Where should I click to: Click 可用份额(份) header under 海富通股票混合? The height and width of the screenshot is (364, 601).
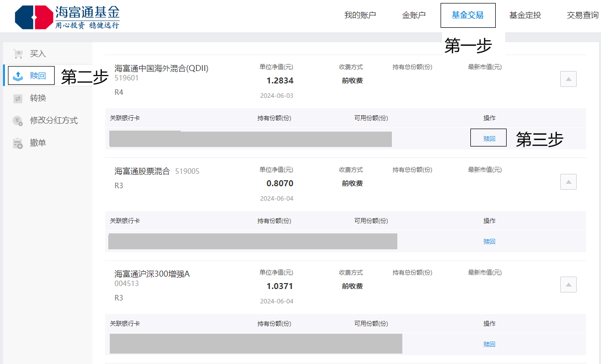click(x=371, y=221)
